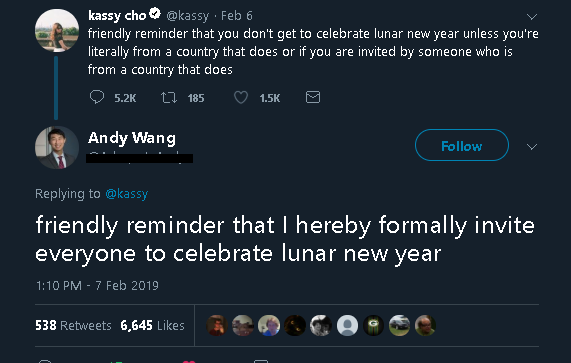The image size is (571, 363).
Task: Click the default gray silhouette liker avatar
Action: (x=347, y=325)
